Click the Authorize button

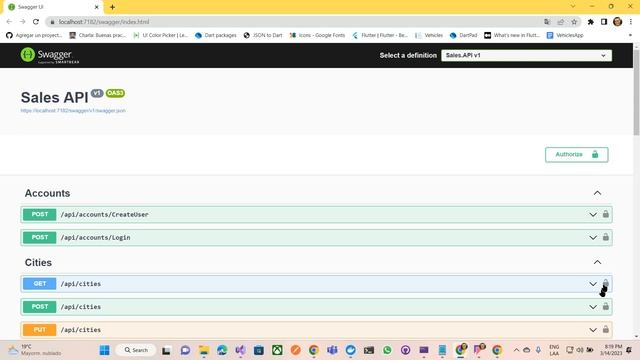point(576,155)
